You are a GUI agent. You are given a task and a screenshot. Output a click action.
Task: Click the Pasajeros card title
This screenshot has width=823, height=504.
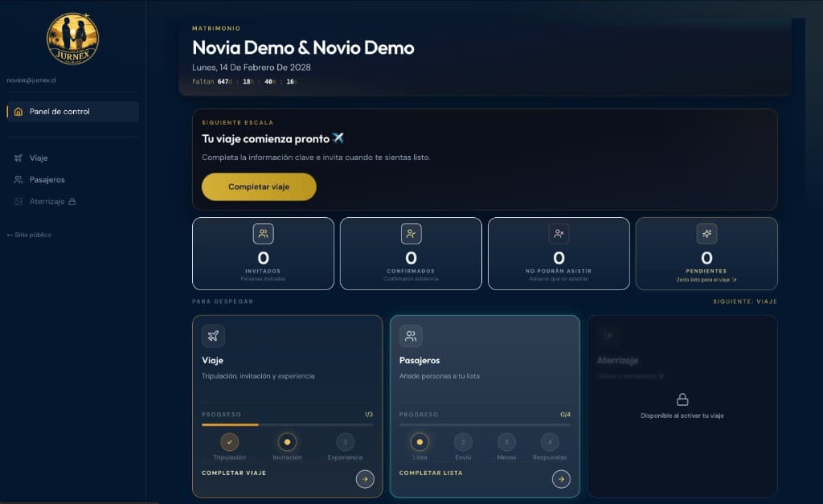(420, 360)
